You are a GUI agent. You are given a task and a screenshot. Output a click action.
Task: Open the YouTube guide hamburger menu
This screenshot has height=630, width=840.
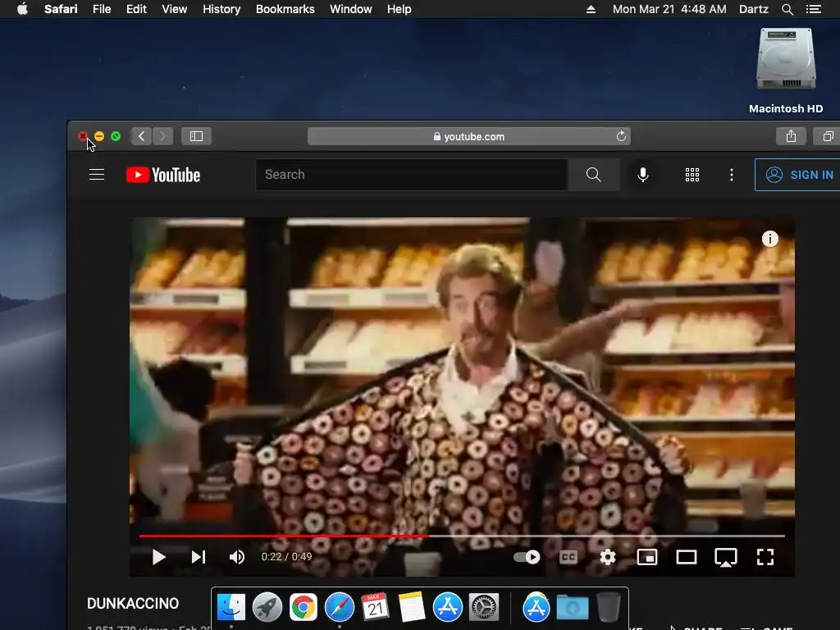click(97, 175)
